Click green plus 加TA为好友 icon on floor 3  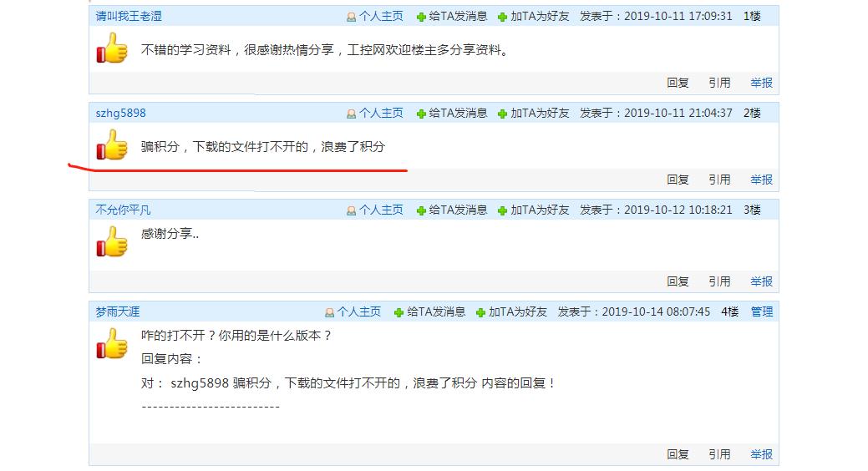click(502, 210)
